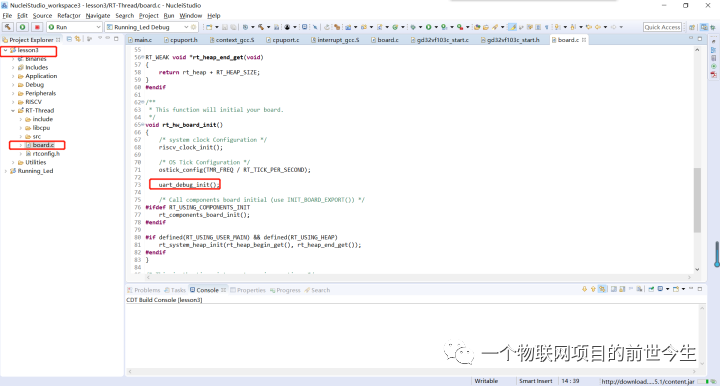Click the toggle mark occurrences highlighter icon
Image resolution: width=720 pixels, height=386 pixels.
[512, 27]
